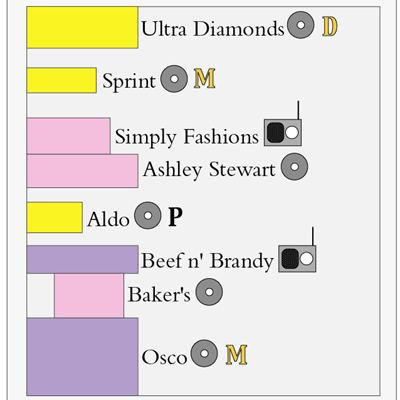Click the gold D letter icon

tap(330, 27)
